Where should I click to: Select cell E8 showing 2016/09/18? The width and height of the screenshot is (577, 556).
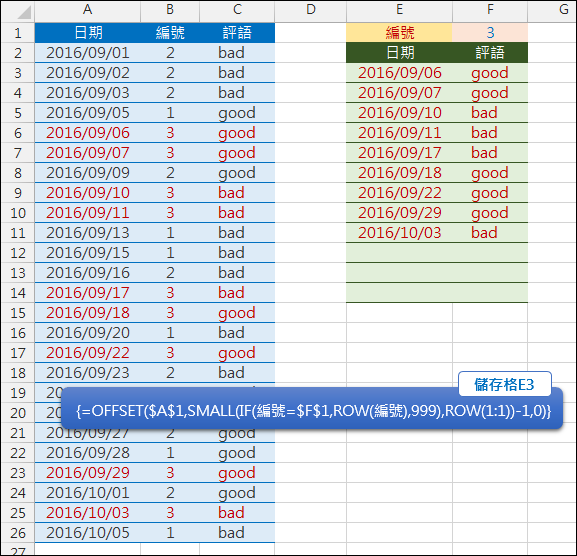[399, 173]
